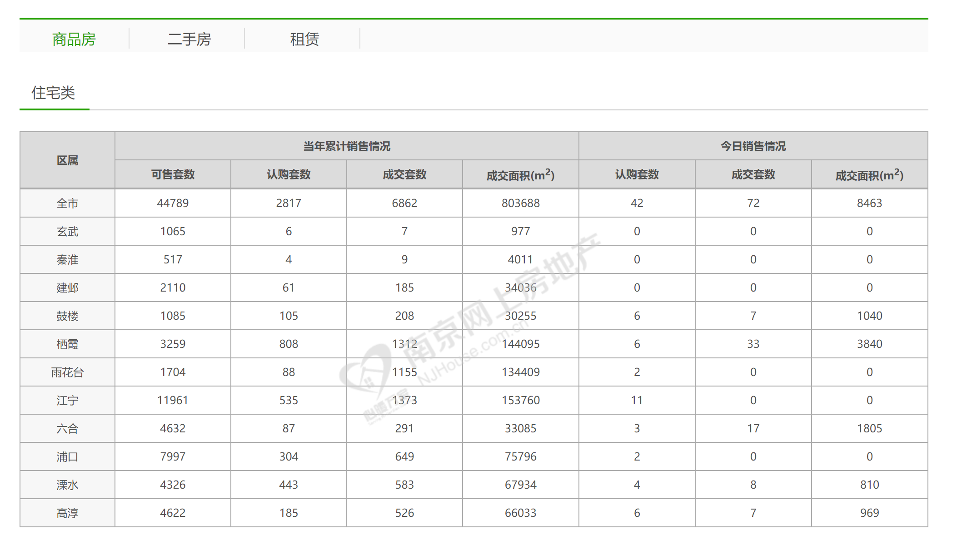
Task: Click the value 3259 in 栖霞 row
Action: pos(173,344)
